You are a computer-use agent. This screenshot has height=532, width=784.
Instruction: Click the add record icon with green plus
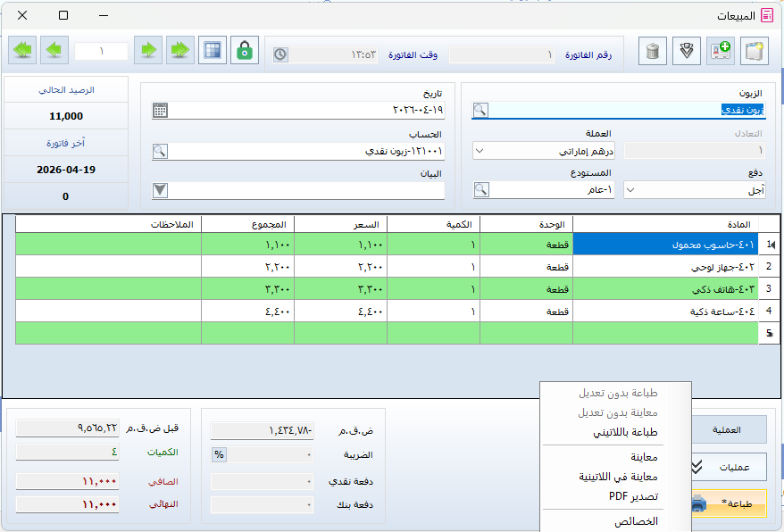click(x=721, y=51)
